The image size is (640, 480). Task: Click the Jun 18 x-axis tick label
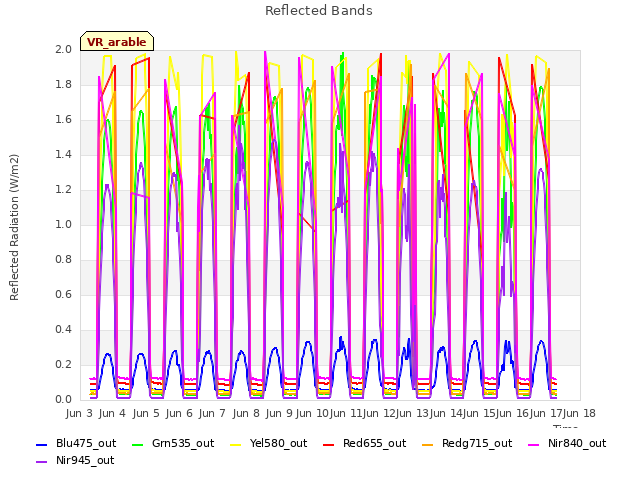[x=579, y=413]
